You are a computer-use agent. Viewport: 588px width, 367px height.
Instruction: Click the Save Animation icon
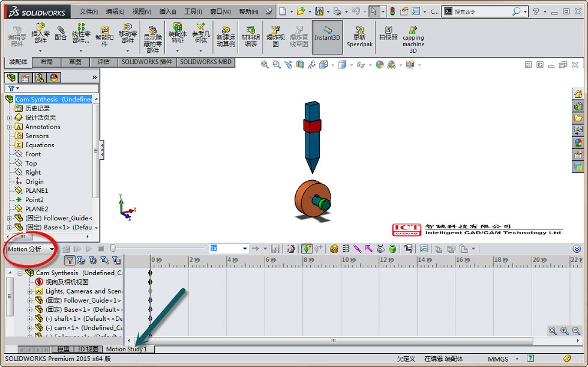point(275,249)
